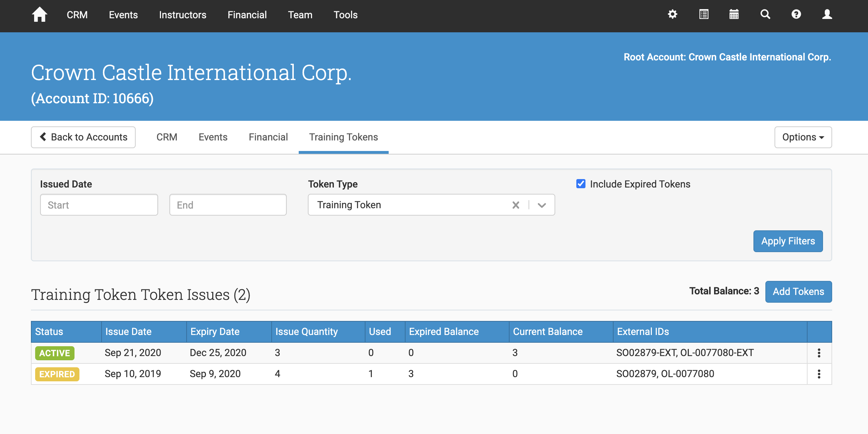Image resolution: width=868 pixels, height=434 pixels.
Task: Click external IDs SO02879-EXT, OL-0077080-EXT
Action: (685, 353)
